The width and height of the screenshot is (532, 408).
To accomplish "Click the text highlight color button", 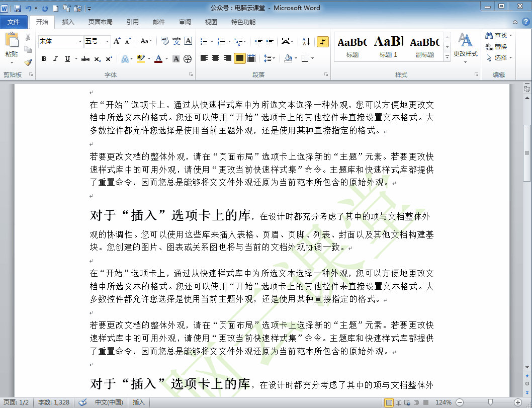I will tap(141, 59).
